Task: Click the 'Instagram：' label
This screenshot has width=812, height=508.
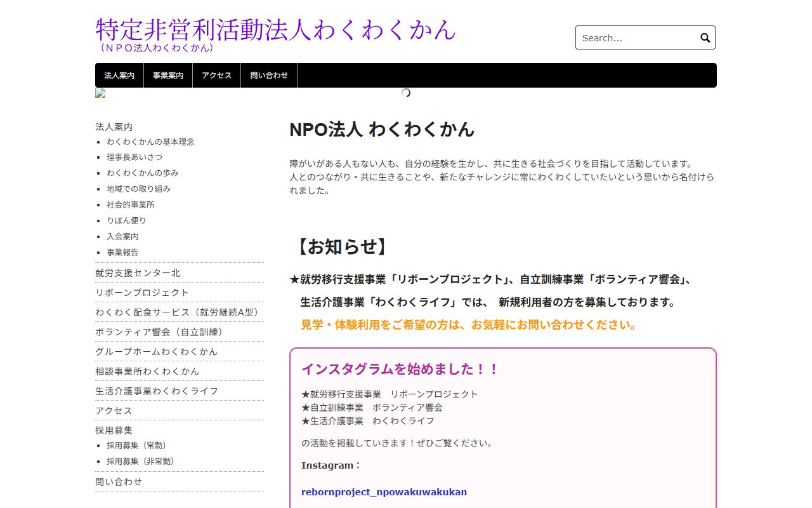Action: click(x=331, y=465)
